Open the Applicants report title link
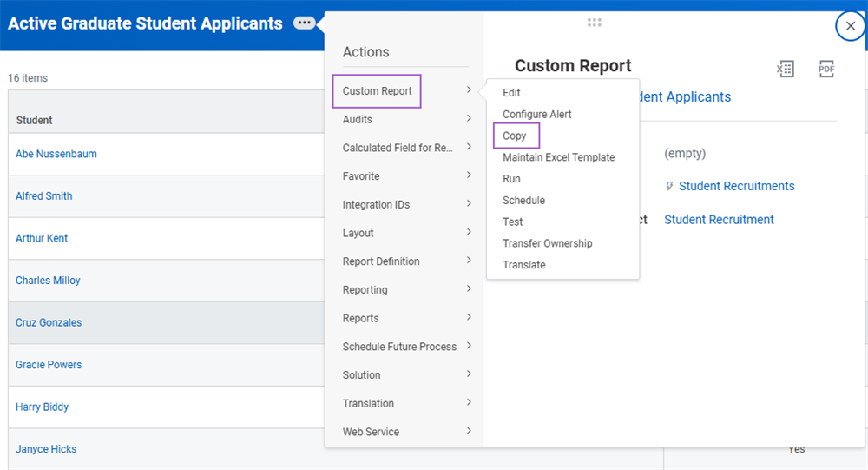The image size is (868, 470). point(685,97)
